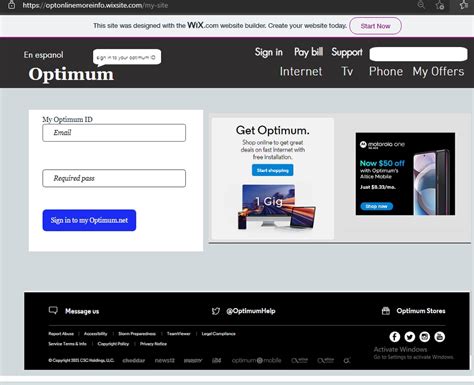Click the Twitter bird icon beside @OptimumHelp
The width and height of the screenshot is (474, 385).
coord(216,311)
